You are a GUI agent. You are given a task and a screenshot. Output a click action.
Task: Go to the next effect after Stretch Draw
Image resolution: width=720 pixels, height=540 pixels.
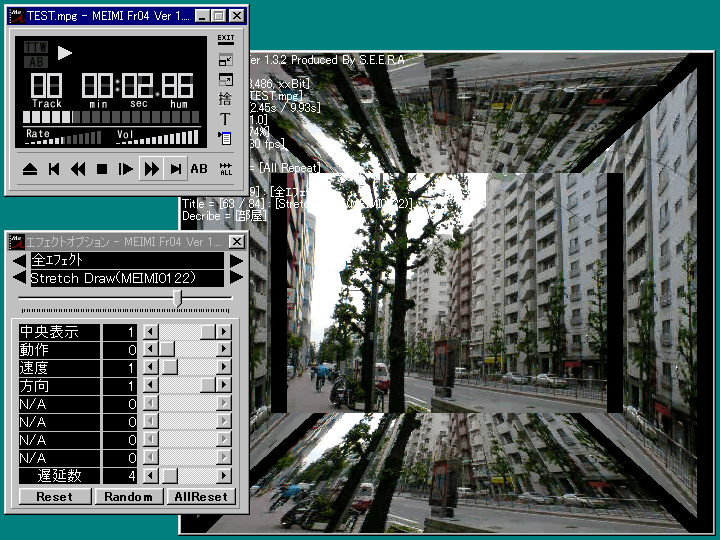click(x=236, y=278)
